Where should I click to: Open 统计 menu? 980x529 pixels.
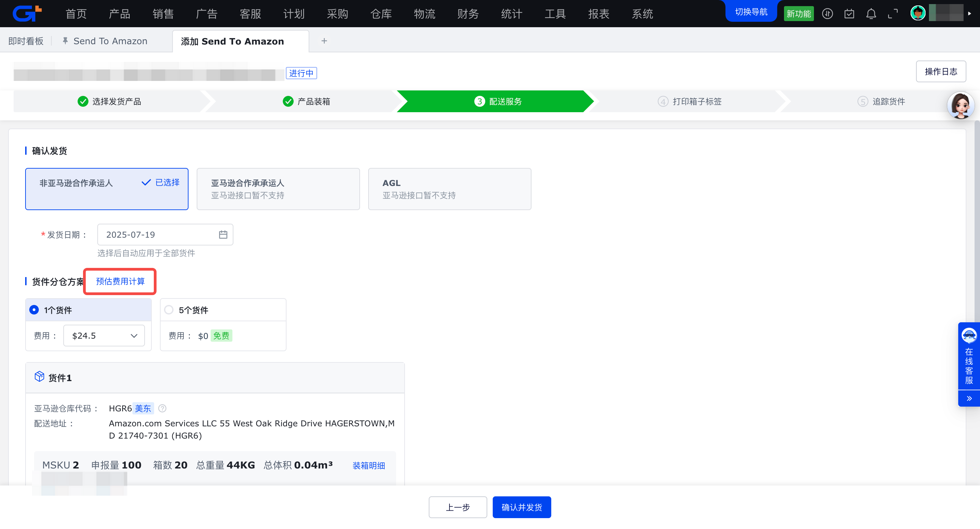[512, 14]
